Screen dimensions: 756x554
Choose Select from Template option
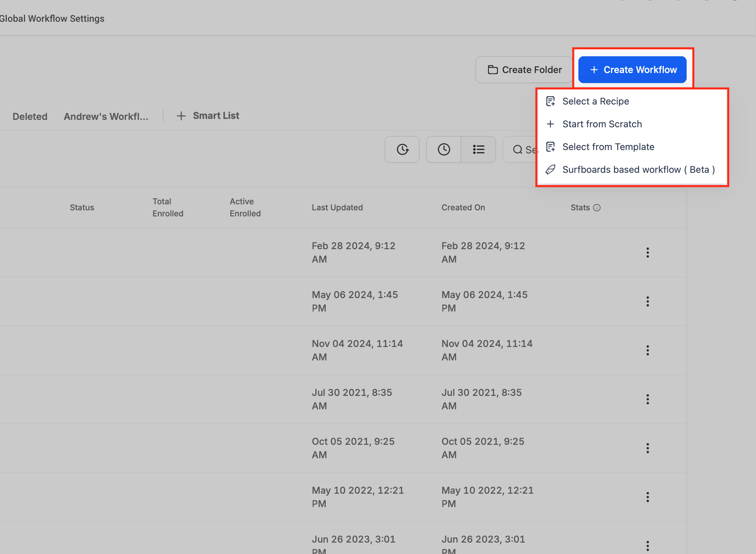[608, 147]
